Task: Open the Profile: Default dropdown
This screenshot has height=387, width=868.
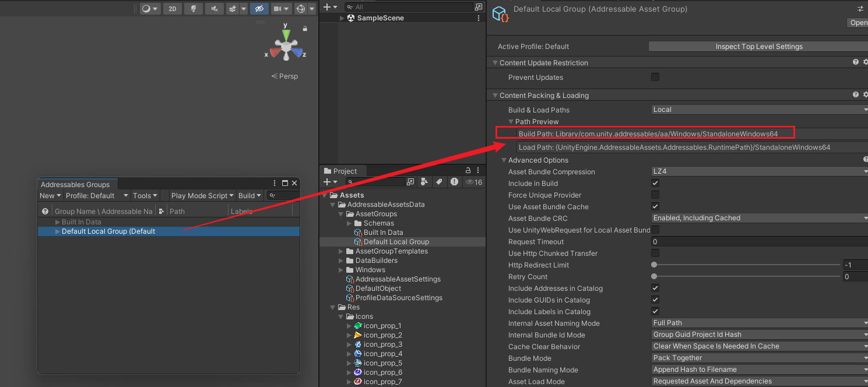Action: [x=97, y=196]
